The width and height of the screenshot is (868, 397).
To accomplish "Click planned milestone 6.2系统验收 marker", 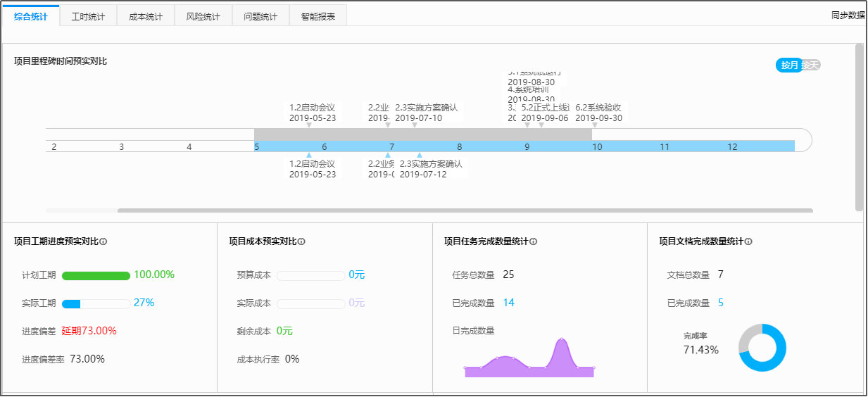I will 595,125.
